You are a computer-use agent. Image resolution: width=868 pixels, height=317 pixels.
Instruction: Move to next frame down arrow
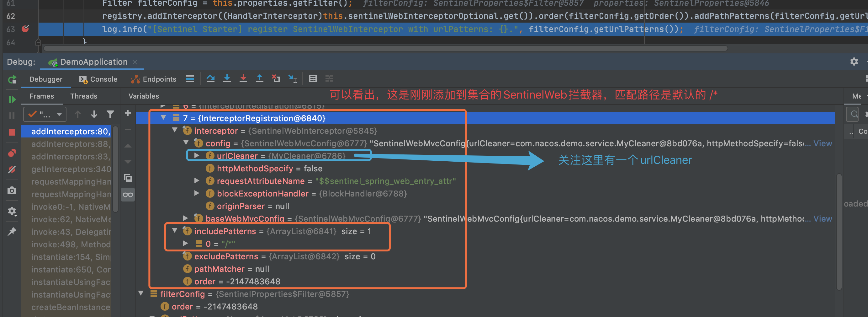click(x=94, y=115)
